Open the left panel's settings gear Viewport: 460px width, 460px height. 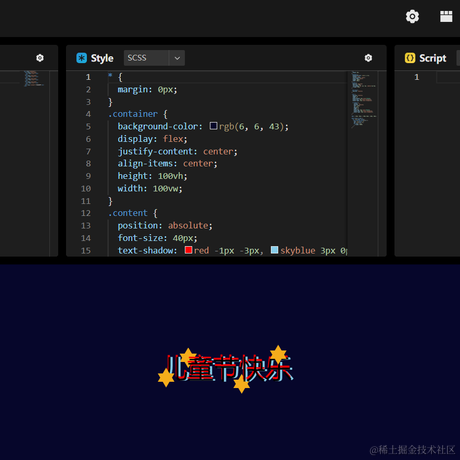[x=40, y=58]
